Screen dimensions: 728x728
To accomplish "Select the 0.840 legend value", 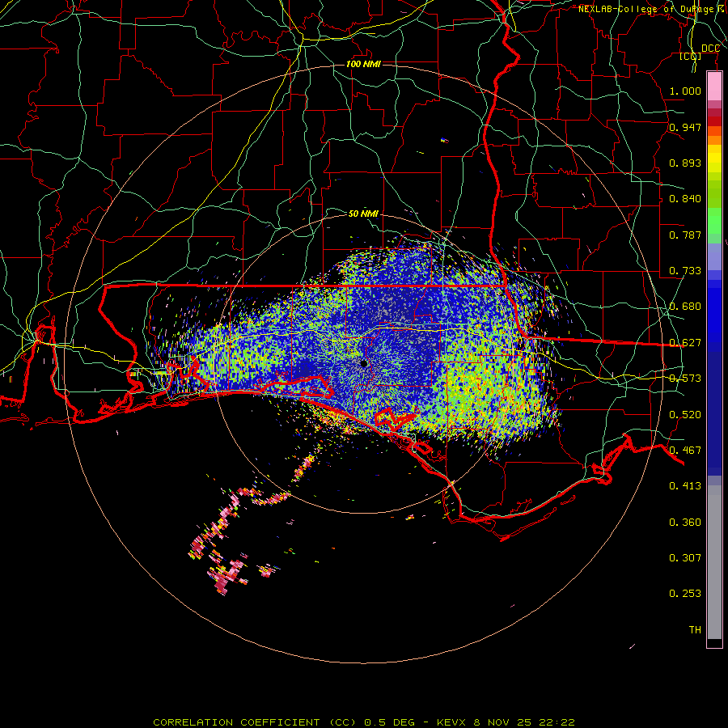I will [685, 199].
